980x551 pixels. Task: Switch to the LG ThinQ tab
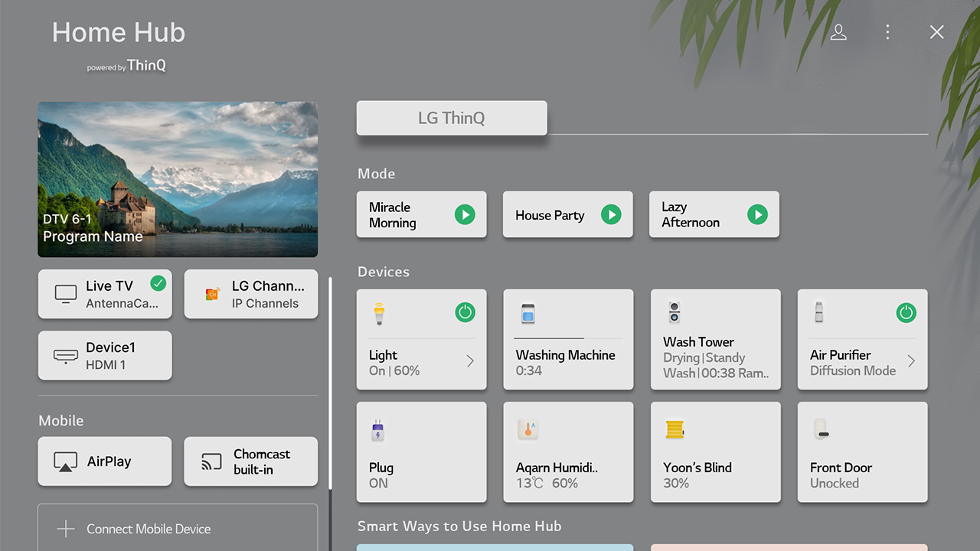[452, 118]
